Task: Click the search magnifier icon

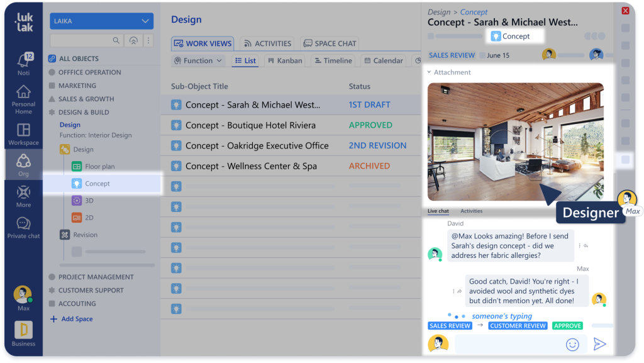Action: (116, 40)
